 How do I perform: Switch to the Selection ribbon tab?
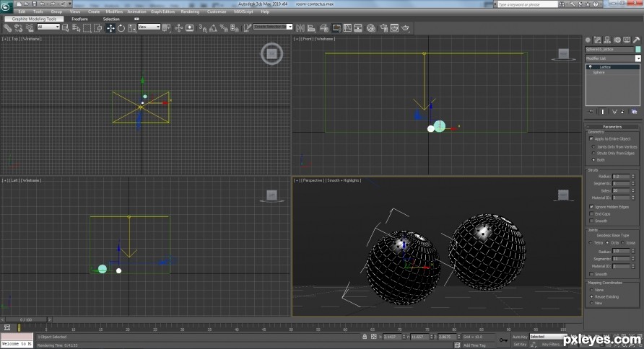[x=111, y=19]
